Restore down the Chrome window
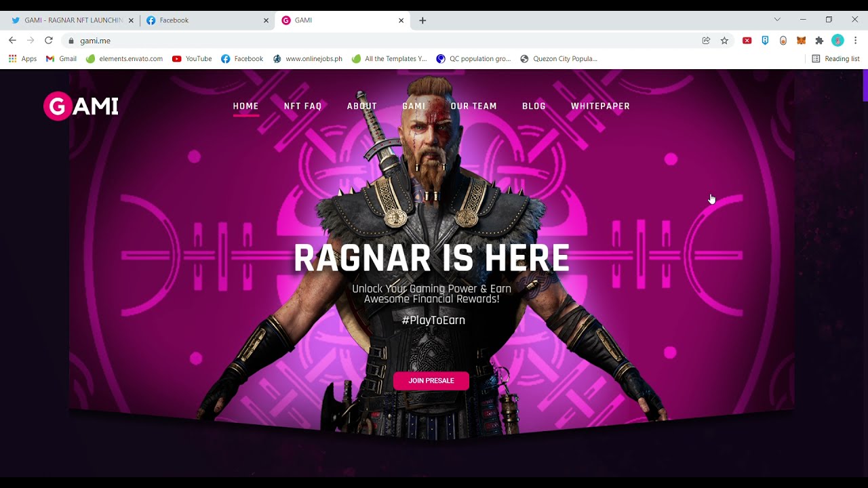Screen dimensions: 868x488 829,20
